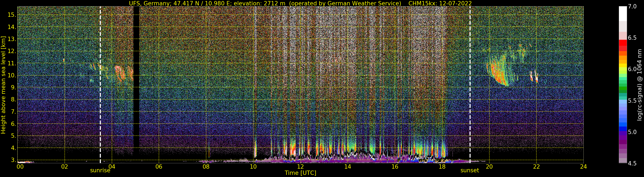Click the 'sunrise' label below axis

[100, 171]
